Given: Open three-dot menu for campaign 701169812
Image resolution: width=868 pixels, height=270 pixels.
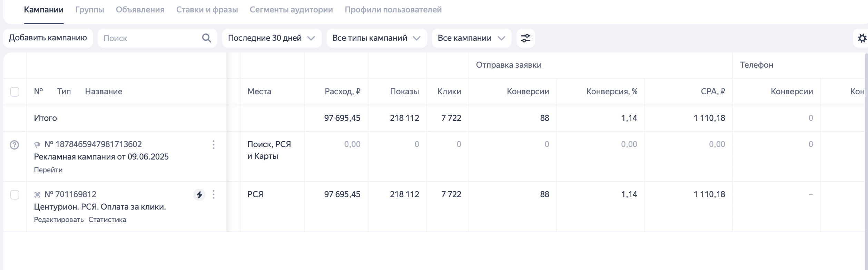Looking at the screenshot, I should 214,195.
